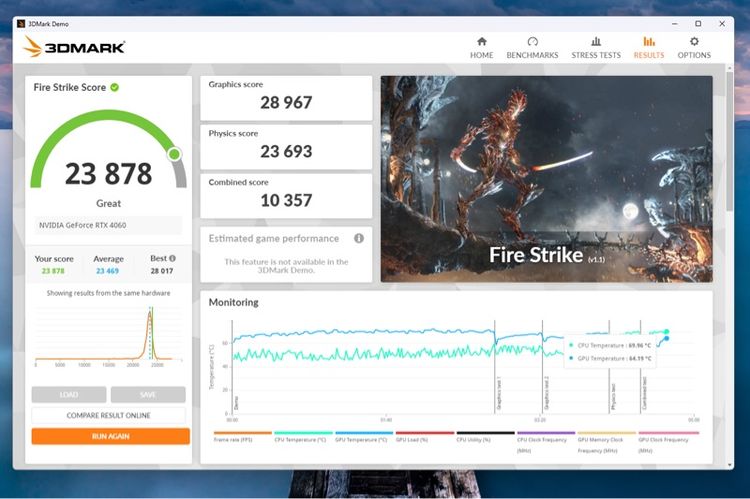Toggle GPU Temperature legend item

(364, 438)
